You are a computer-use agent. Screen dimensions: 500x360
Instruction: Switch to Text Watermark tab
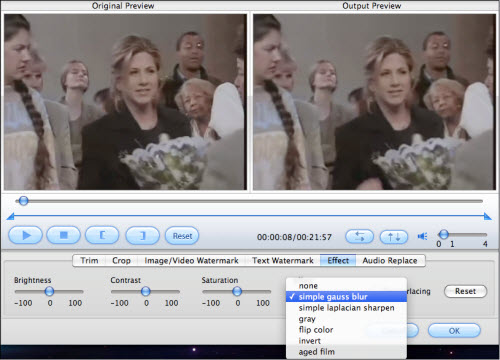point(283,260)
